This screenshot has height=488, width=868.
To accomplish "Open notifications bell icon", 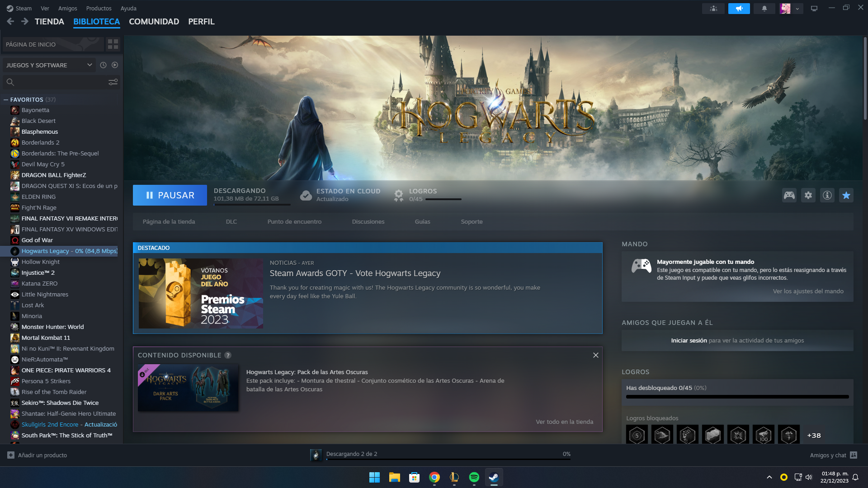I will (x=764, y=9).
